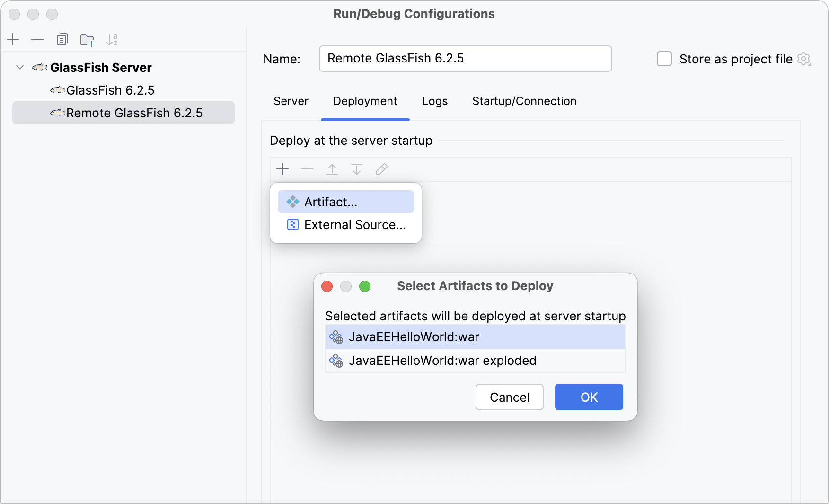This screenshot has width=829, height=504.
Task: Edit the deployment artifact
Action: (x=381, y=169)
